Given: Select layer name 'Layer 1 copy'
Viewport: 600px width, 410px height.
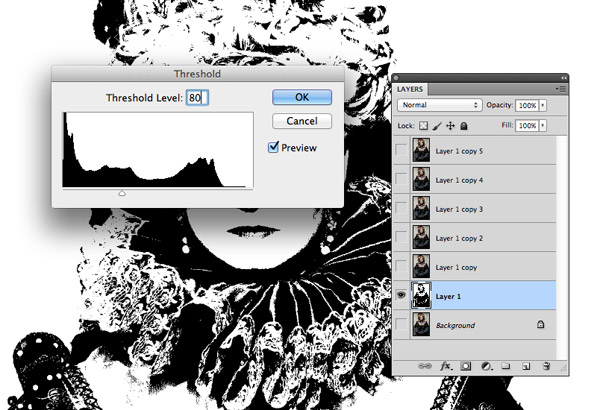Looking at the screenshot, I should (456, 268).
